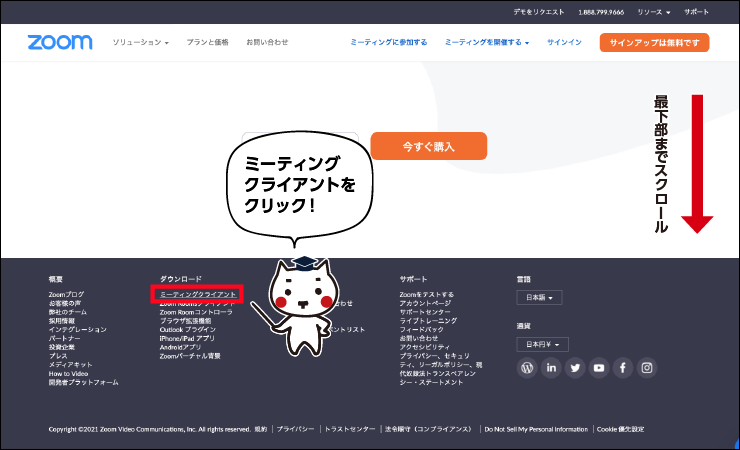Open the 開発者プラットフォーム footer link
The height and width of the screenshot is (450, 740).
pyautogui.click(x=84, y=383)
